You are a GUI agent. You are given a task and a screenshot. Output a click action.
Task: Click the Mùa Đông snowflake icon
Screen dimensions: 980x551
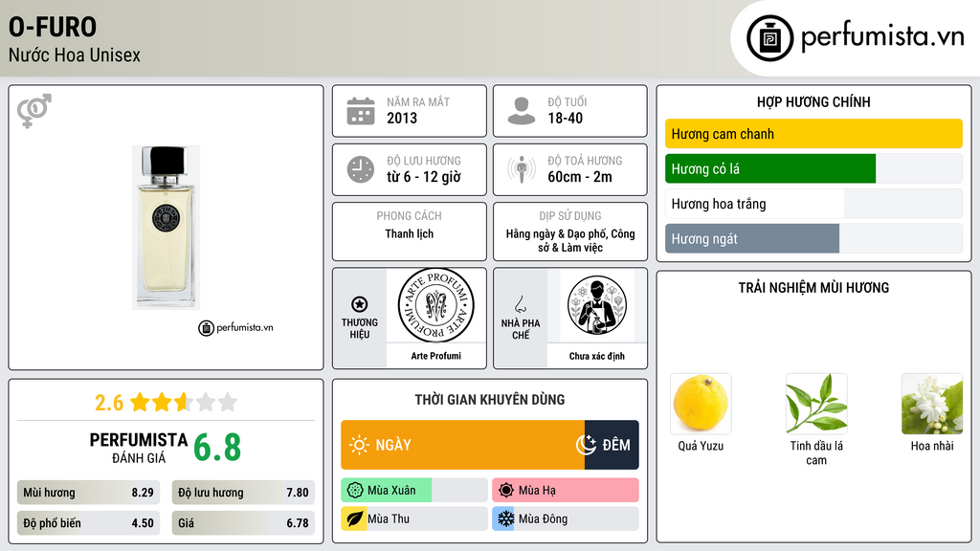505,518
